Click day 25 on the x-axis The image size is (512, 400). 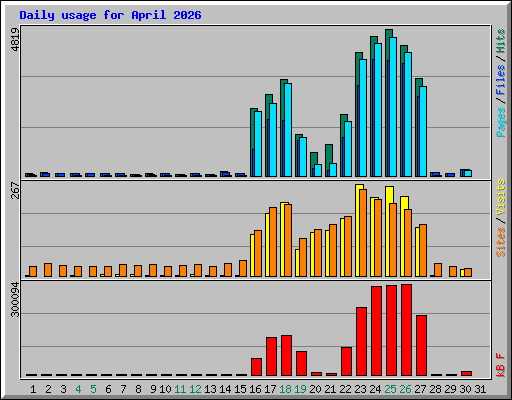click(x=390, y=389)
